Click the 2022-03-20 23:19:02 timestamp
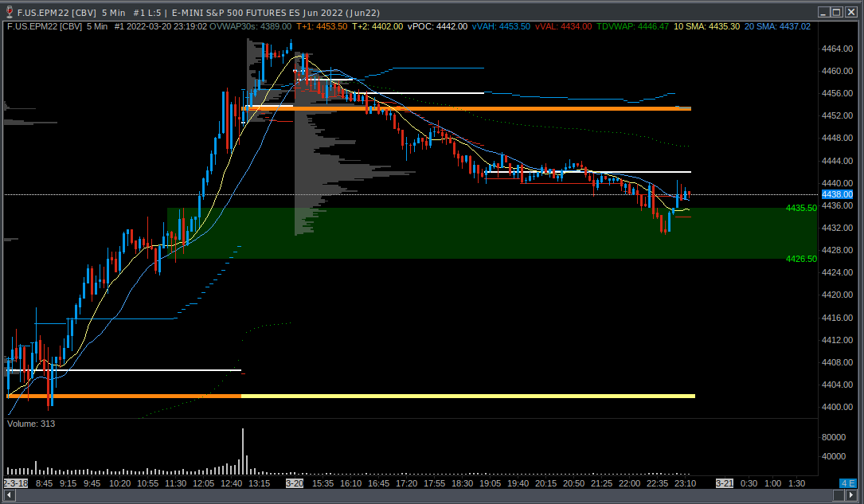The height and width of the screenshot is (504, 864). click(167, 26)
